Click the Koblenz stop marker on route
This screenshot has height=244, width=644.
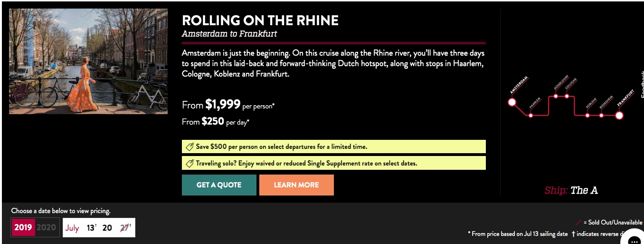click(x=587, y=115)
